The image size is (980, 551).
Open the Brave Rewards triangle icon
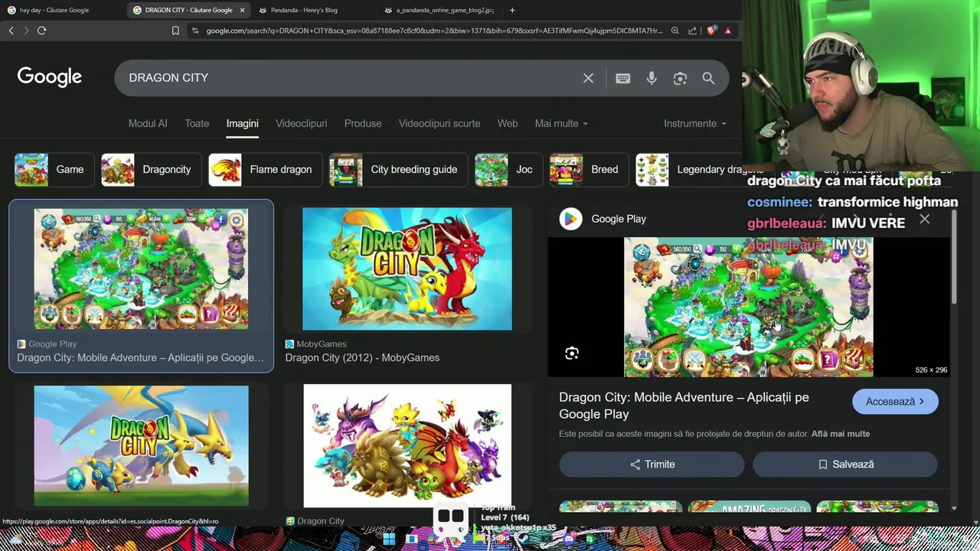click(x=727, y=31)
